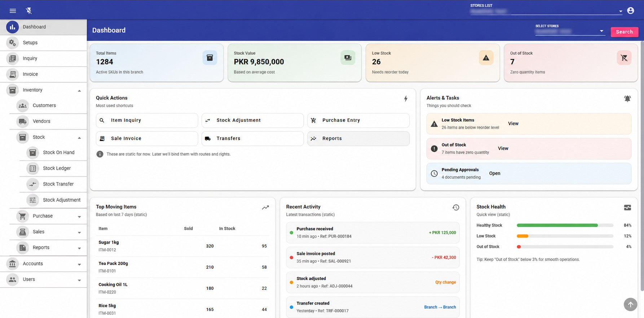
Task: Collapse the Stock submenu chevron
Action: point(79,138)
